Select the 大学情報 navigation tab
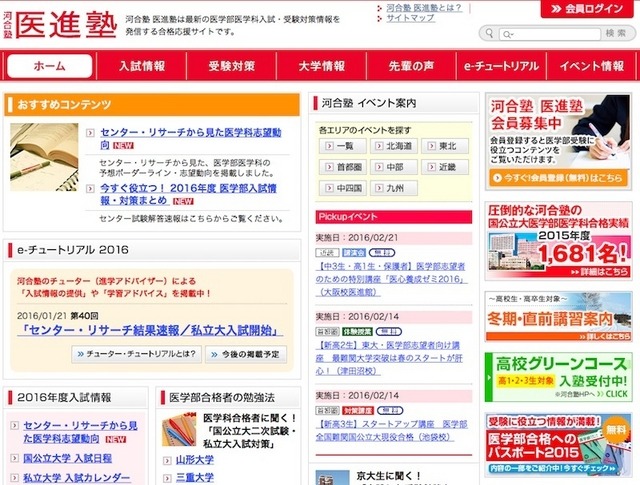 click(322, 66)
